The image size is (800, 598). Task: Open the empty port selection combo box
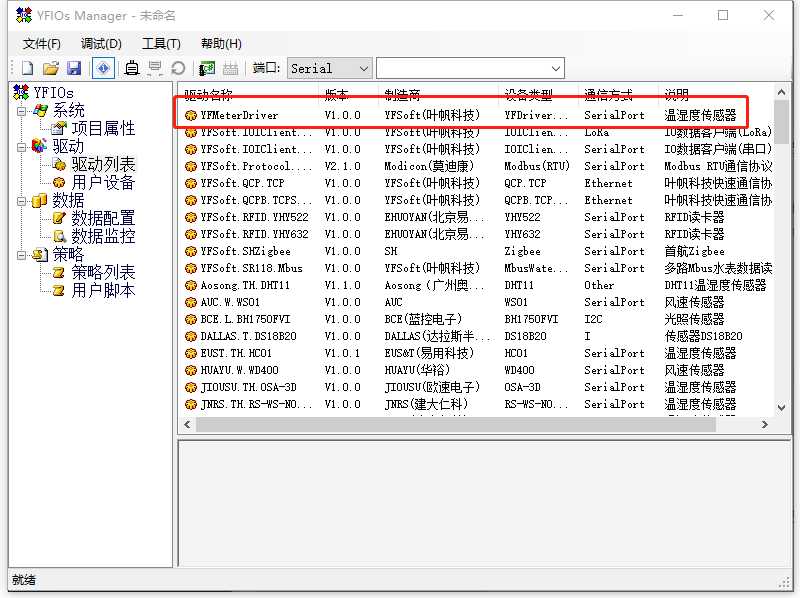(x=470, y=68)
